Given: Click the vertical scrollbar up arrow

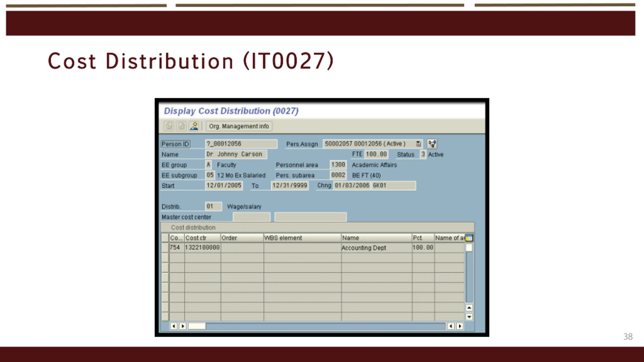Looking at the screenshot, I should (x=469, y=308).
